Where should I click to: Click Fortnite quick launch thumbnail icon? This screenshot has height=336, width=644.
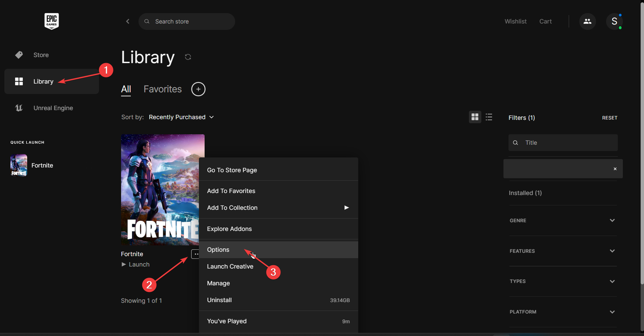pyautogui.click(x=19, y=165)
